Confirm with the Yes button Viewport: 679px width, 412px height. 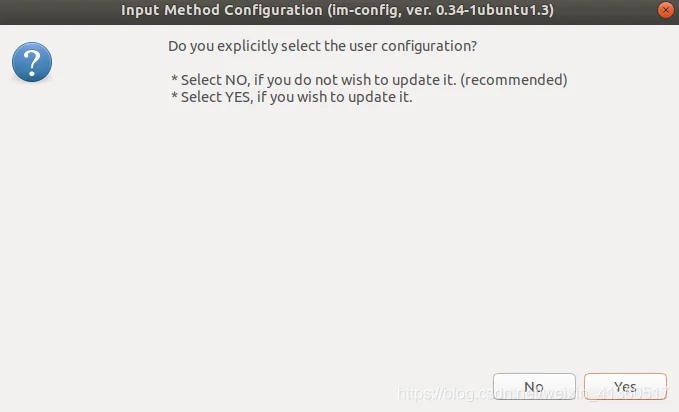(x=625, y=386)
